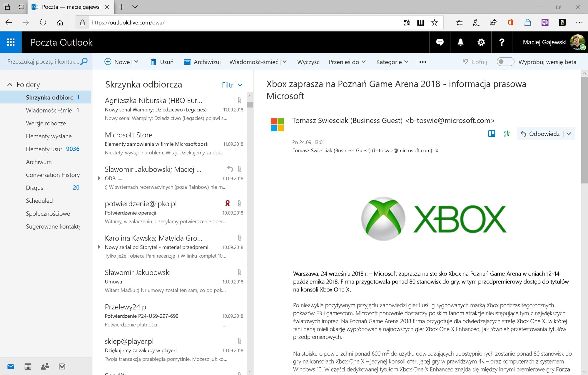Screen dimensions: 588x375
Task: Expand the ODP conversation thread
Action: 99,178
